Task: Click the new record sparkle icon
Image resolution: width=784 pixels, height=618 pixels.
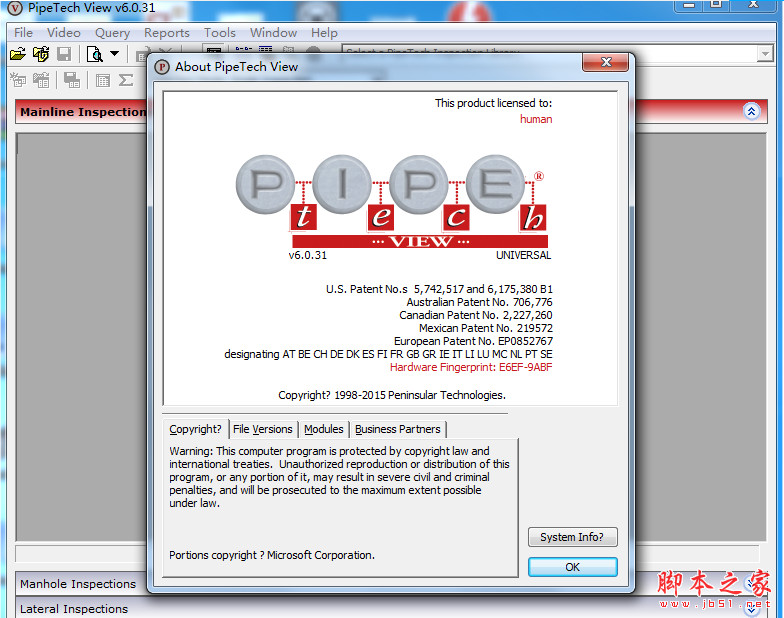Action: click(x=18, y=80)
